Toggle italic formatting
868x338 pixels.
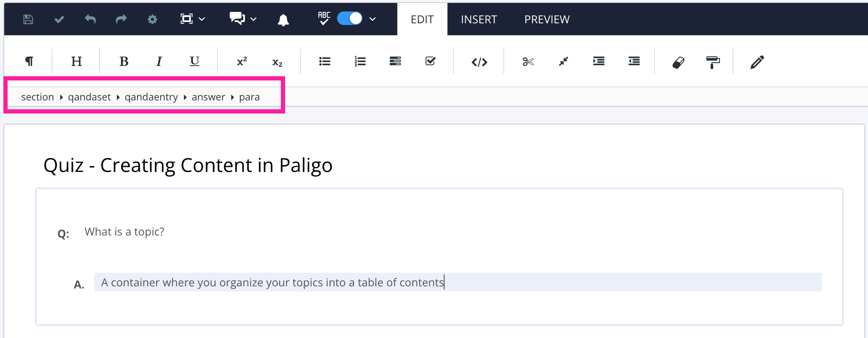click(x=159, y=61)
